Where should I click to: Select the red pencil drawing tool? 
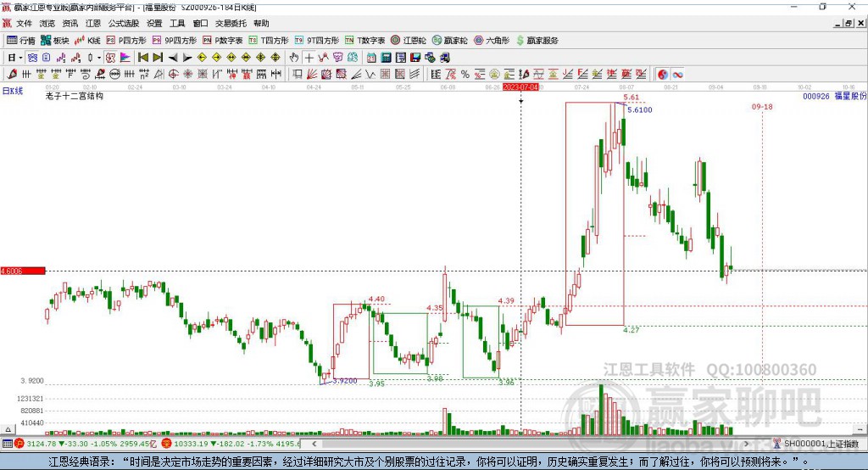(x=12, y=75)
